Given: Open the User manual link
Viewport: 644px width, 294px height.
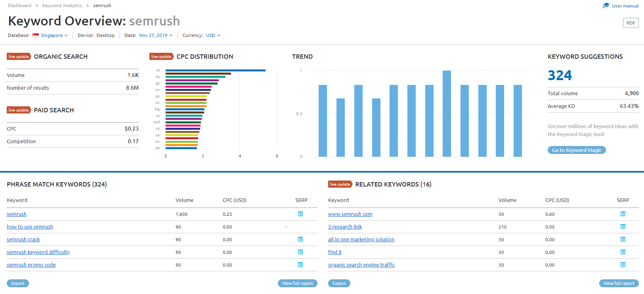Looking at the screenshot, I should coord(625,6).
